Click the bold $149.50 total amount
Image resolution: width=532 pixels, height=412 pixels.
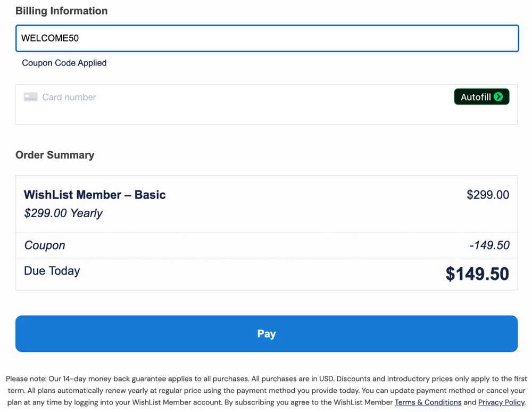477,274
